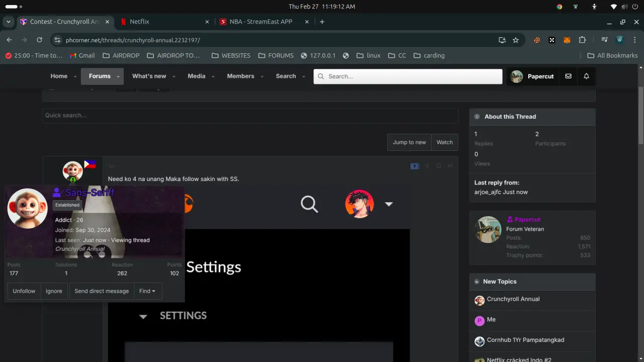Open the Find dropdown in user card
The image size is (644, 362).
[147, 291]
